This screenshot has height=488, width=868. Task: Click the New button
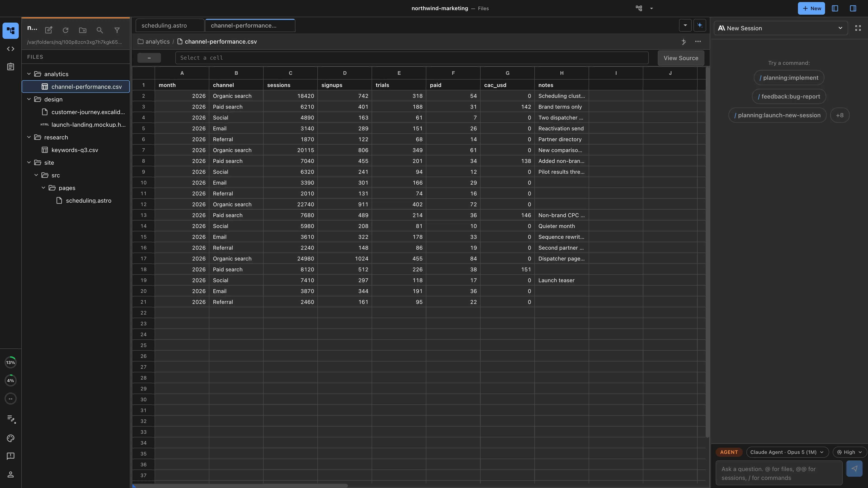[811, 8]
